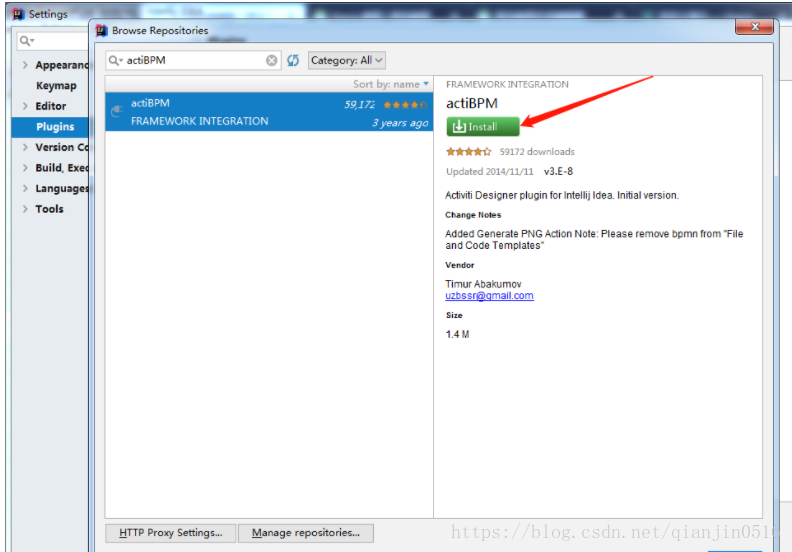Click Manage repositories button

(306, 533)
